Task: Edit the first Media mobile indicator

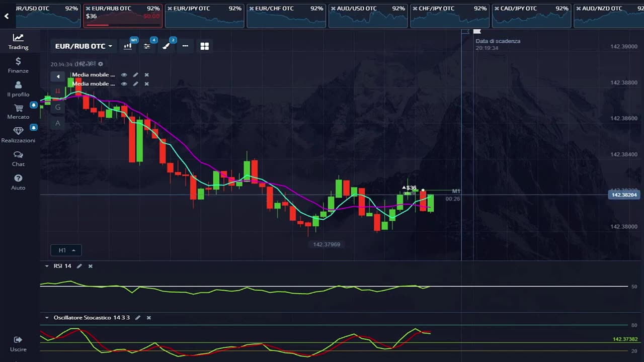Action: pos(135,75)
